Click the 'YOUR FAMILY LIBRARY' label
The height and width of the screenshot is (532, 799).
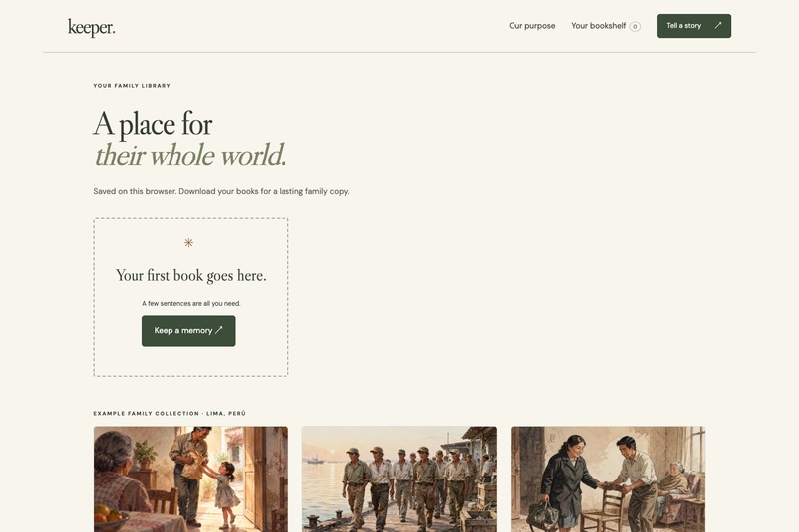pyautogui.click(x=132, y=86)
